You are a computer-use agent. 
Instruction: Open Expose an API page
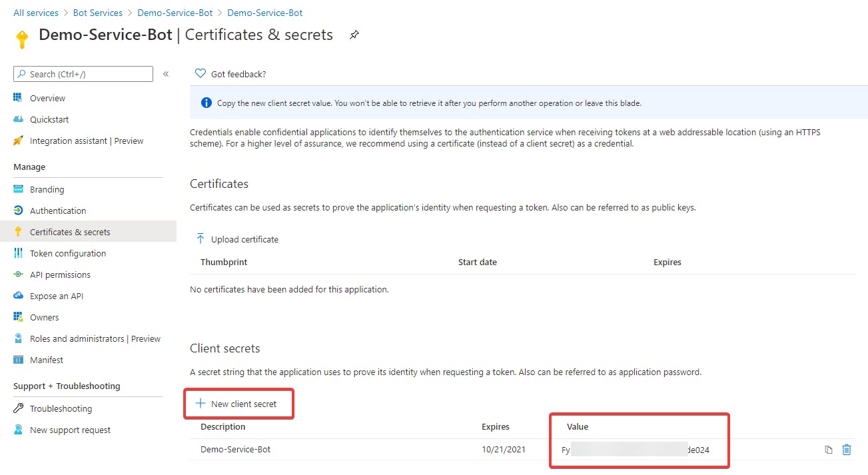click(57, 296)
